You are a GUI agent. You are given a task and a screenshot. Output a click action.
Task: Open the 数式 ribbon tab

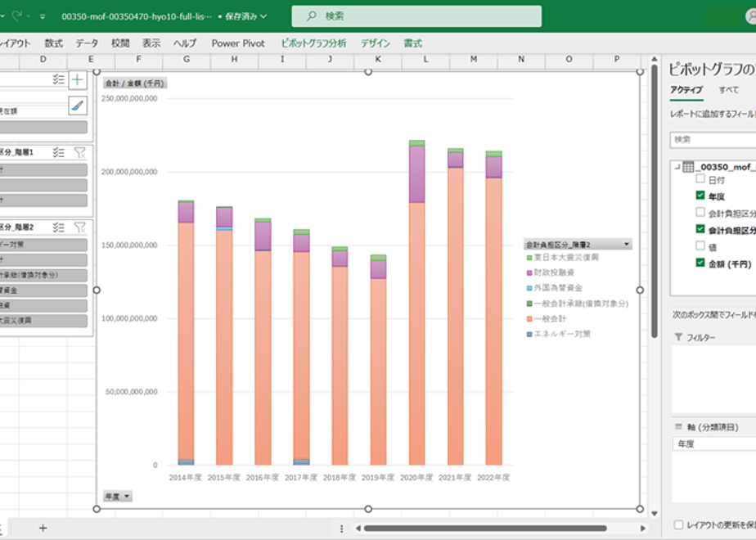coord(53,43)
